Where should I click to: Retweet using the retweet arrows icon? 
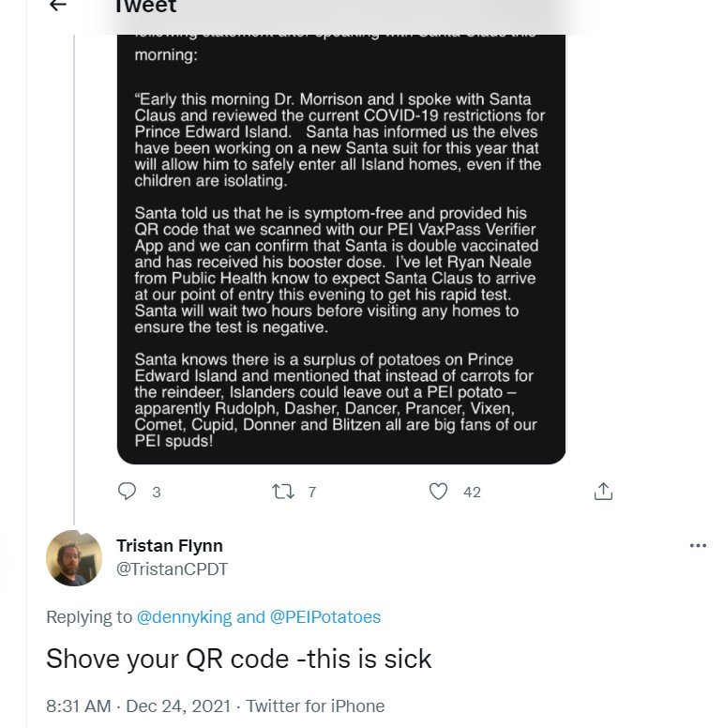tap(282, 491)
